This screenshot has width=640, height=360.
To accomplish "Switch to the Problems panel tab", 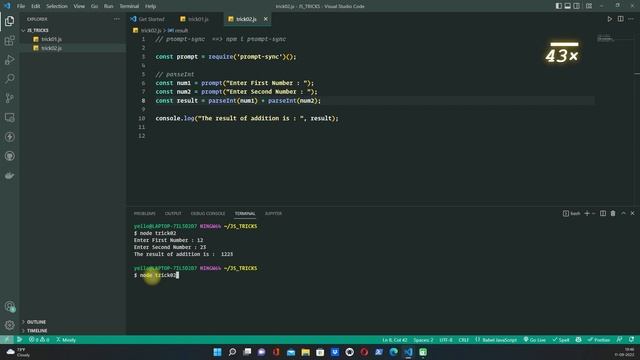I will point(144,213).
